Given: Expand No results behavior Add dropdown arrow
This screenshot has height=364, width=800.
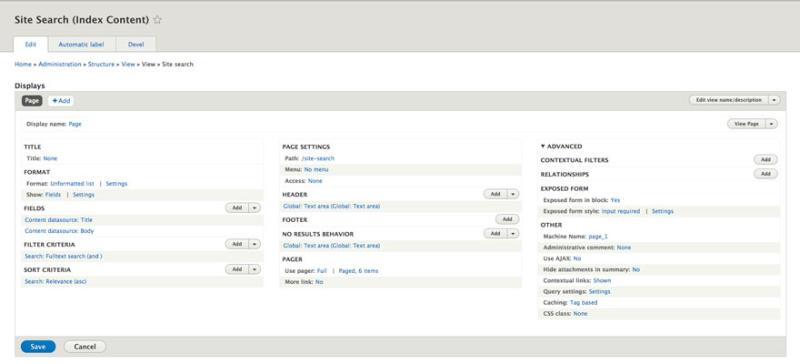Looking at the screenshot, I should click(513, 233).
